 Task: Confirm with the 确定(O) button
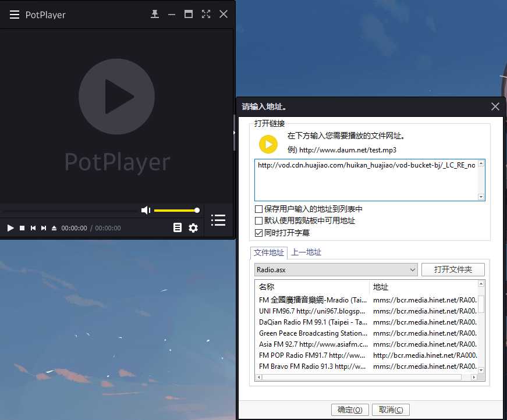pos(350,410)
